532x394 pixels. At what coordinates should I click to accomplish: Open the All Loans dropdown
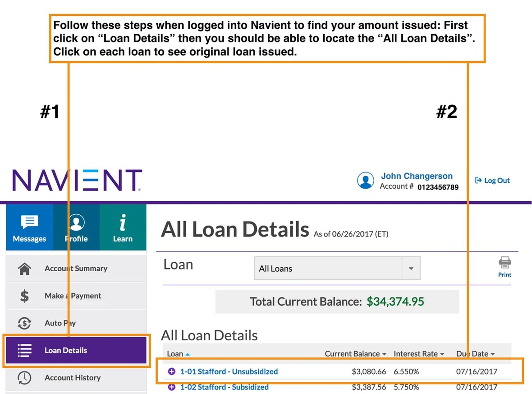(411, 269)
